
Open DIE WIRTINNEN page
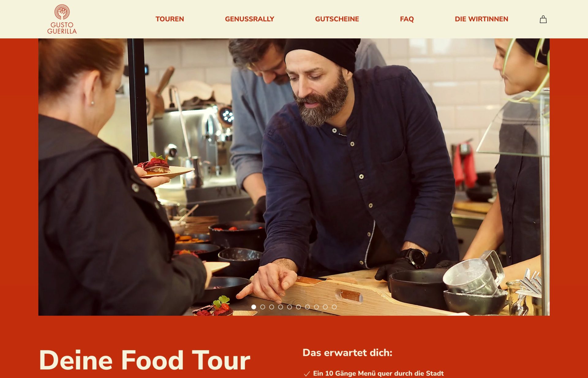pyautogui.click(x=481, y=19)
